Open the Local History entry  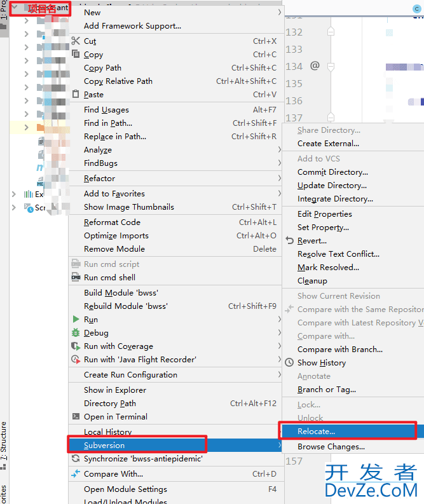(x=176, y=431)
